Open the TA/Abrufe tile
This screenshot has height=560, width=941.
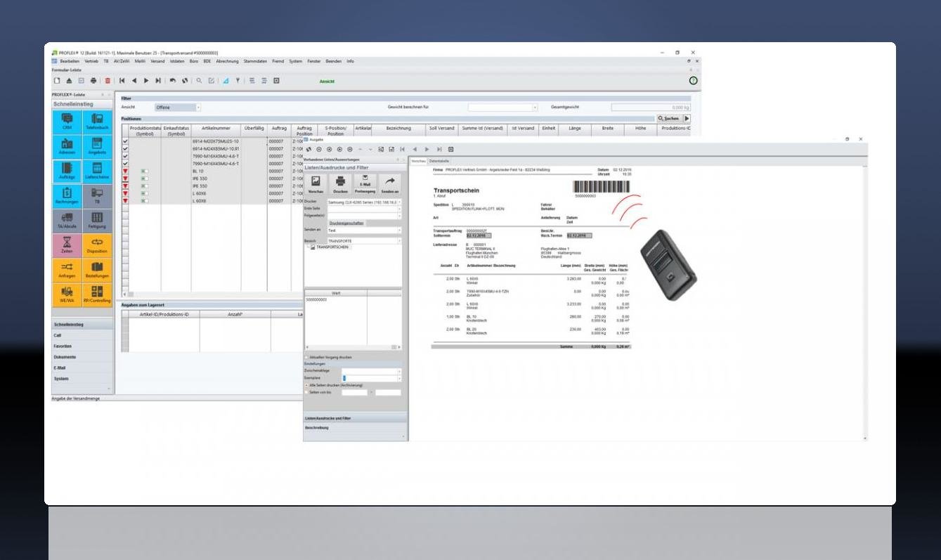pyautogui.click(x=67, y=221)
